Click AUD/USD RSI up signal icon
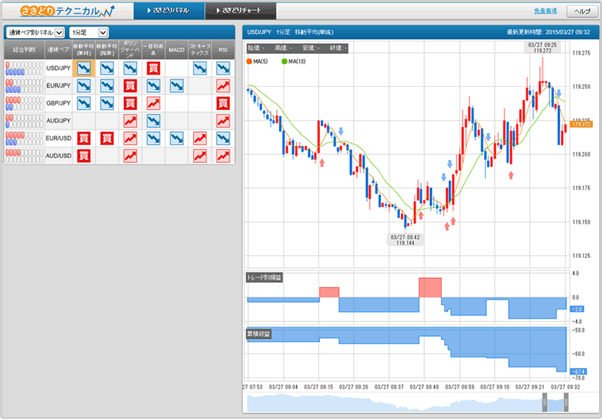The height and width of the screenshot is (419, 602). [223, 156]
